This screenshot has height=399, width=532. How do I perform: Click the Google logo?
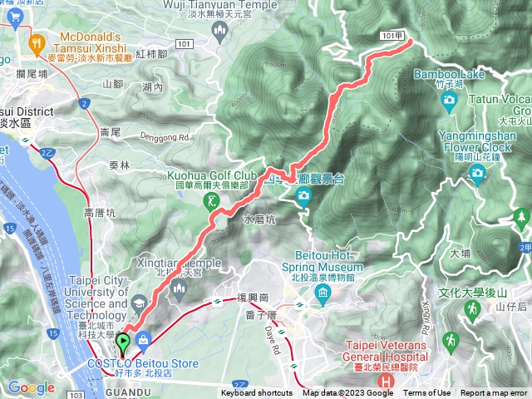point(32,387)
